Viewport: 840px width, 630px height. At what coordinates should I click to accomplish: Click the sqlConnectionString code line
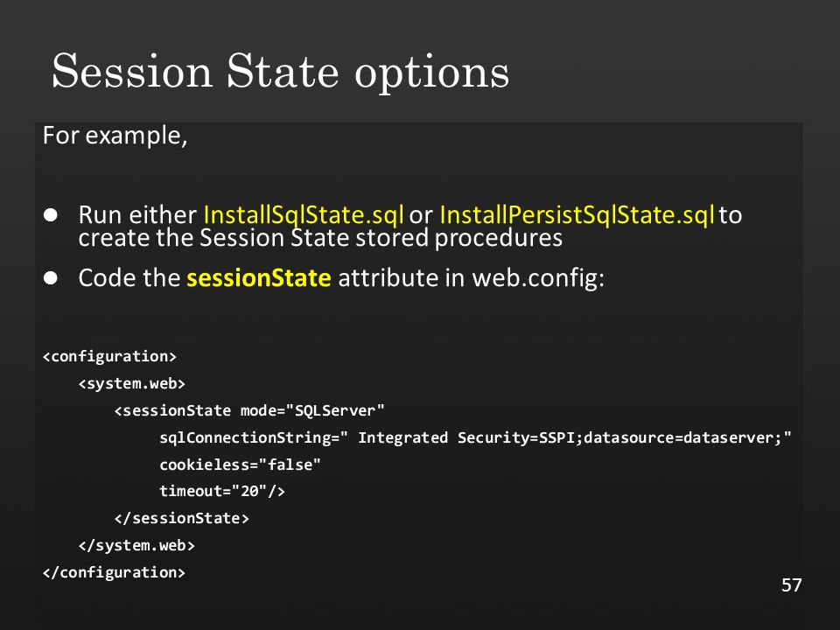point(475,437)
